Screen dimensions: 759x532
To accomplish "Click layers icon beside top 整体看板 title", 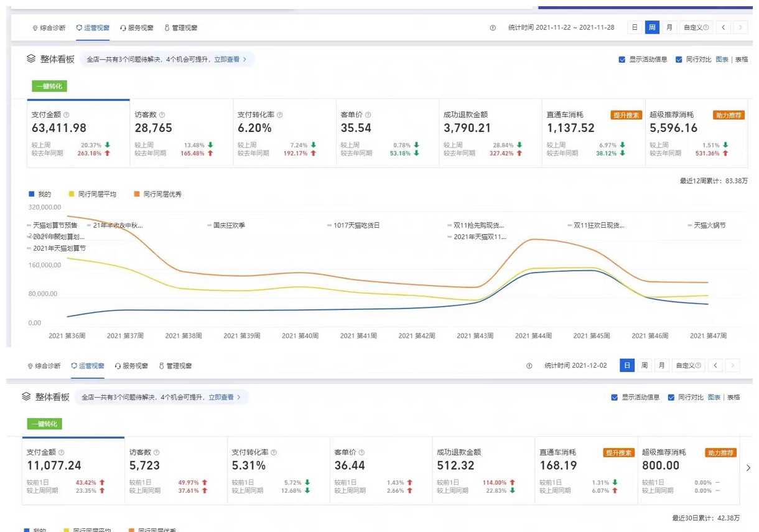I will pyautogui.click(x=31, y=59).
